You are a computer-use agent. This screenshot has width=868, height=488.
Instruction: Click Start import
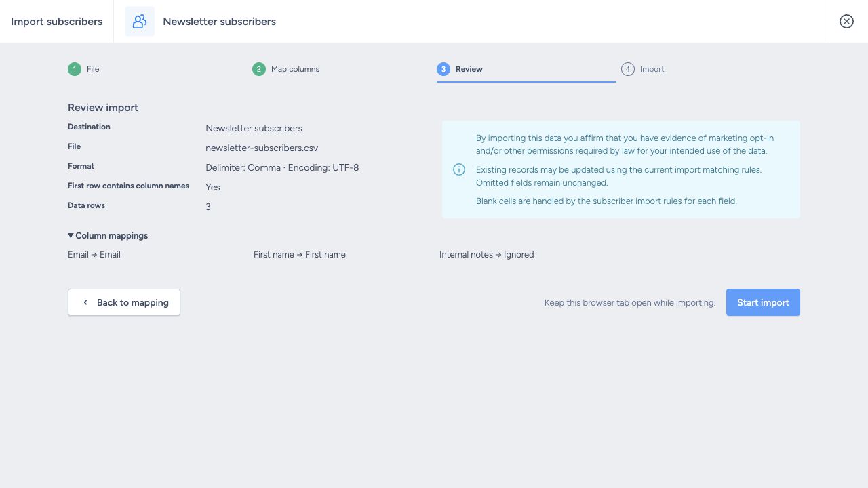pos(763,302)
